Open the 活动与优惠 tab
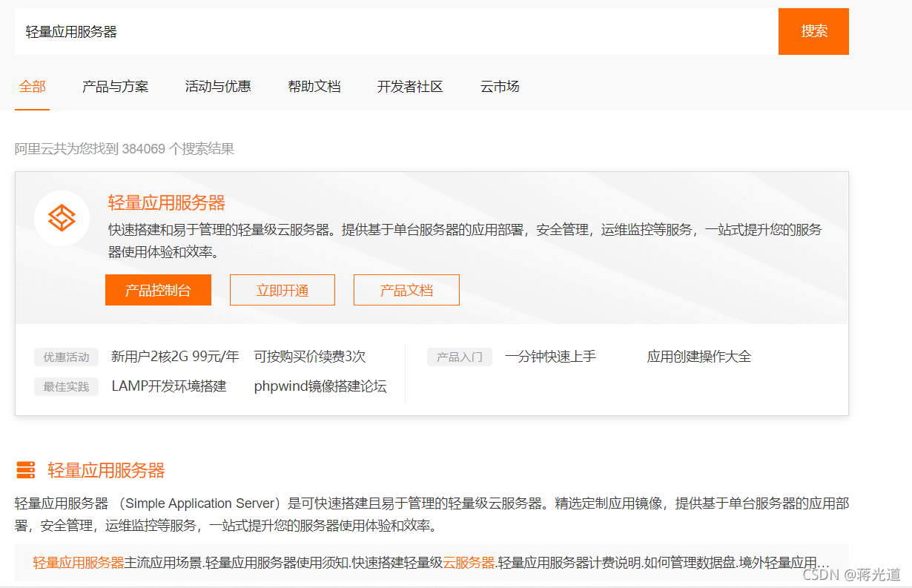This screenshot has width=912, height=588. pyautogui.click(x=218, y=87)
